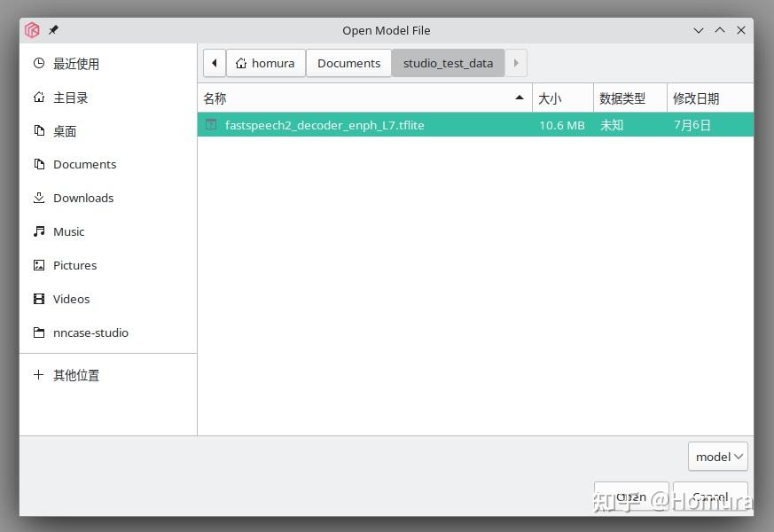
Task: Switch to the Documents breadcrumb location
Action: pyautogui.click(x=348, y=63)
